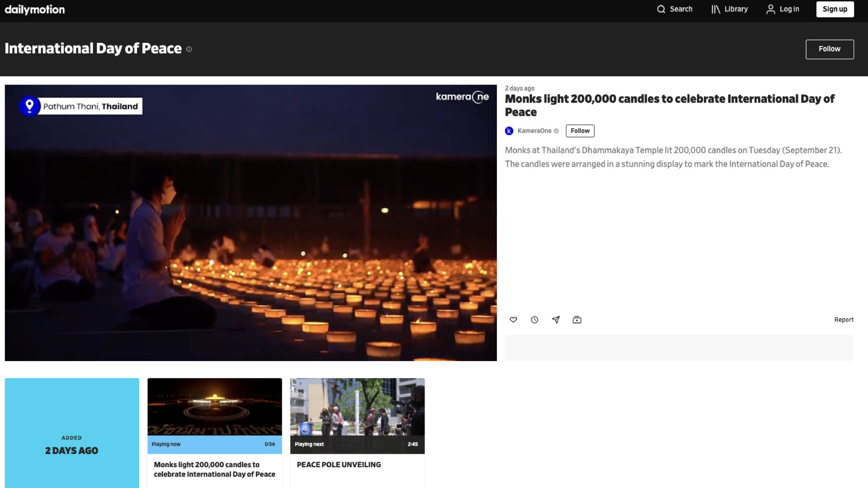Image resolution: width=868 pixels, height=488 pixels.
Task: Click the Log in option
Action: [x=783, y=9]
